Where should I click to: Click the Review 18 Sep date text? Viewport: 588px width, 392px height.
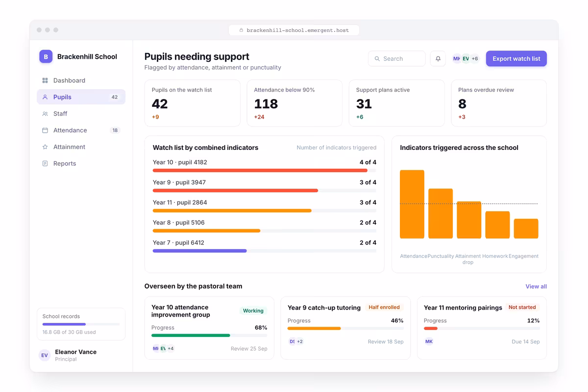(386, 342)
